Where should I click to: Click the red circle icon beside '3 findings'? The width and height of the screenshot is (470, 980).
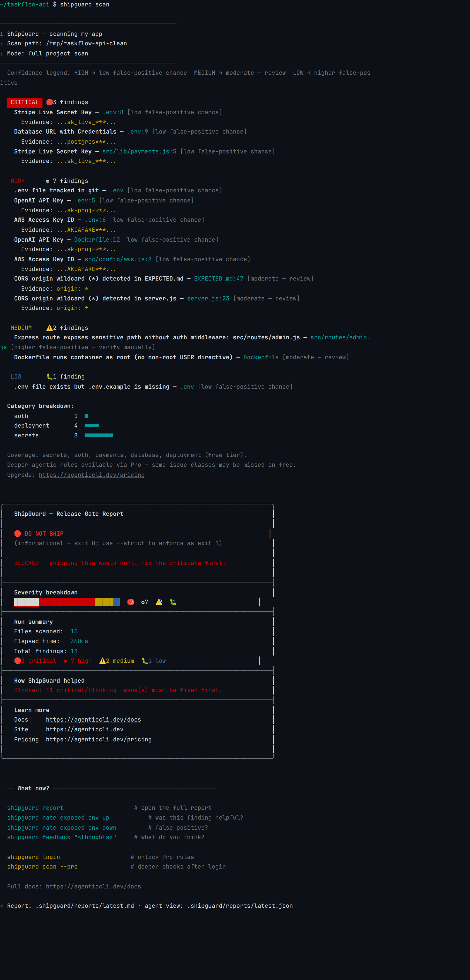click(49, 102)
